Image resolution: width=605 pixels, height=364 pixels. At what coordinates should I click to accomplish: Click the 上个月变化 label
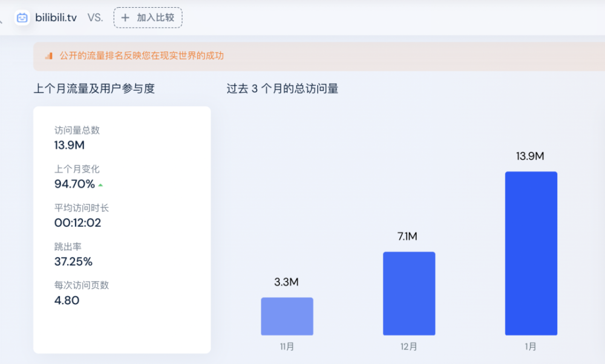pos(77,169)
